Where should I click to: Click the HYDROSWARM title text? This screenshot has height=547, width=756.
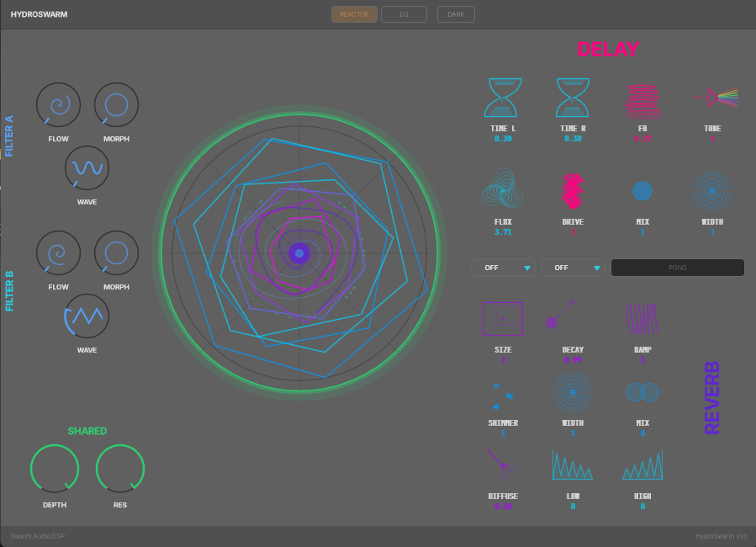tap(39, 14)
